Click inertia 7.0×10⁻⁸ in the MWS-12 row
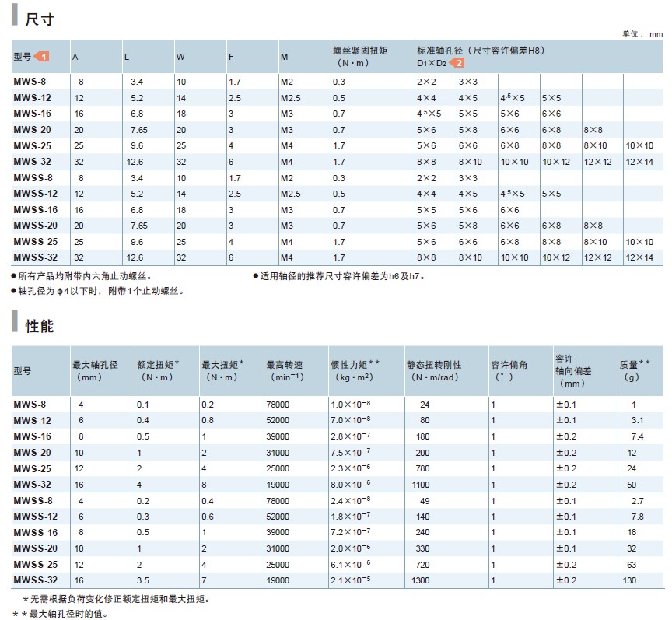672x620 pixels. click(x=351, y=420)
